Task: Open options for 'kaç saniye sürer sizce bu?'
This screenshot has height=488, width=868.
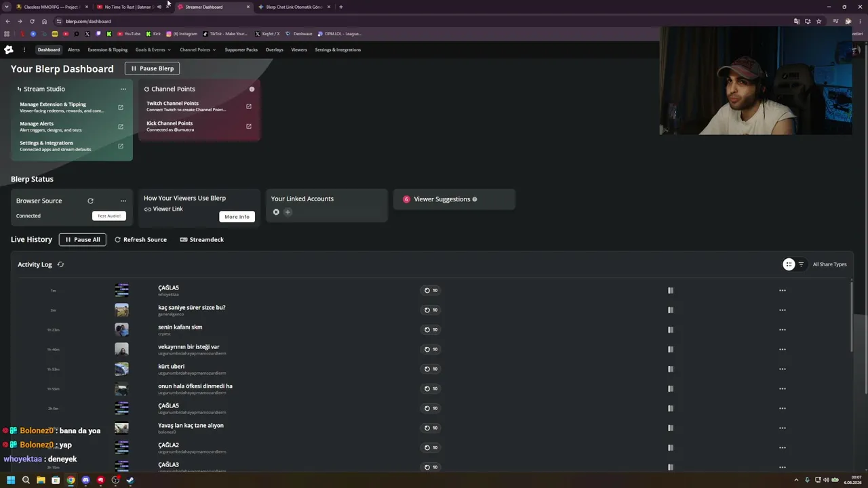Action: pyautogui.click(x=783, y=310)
